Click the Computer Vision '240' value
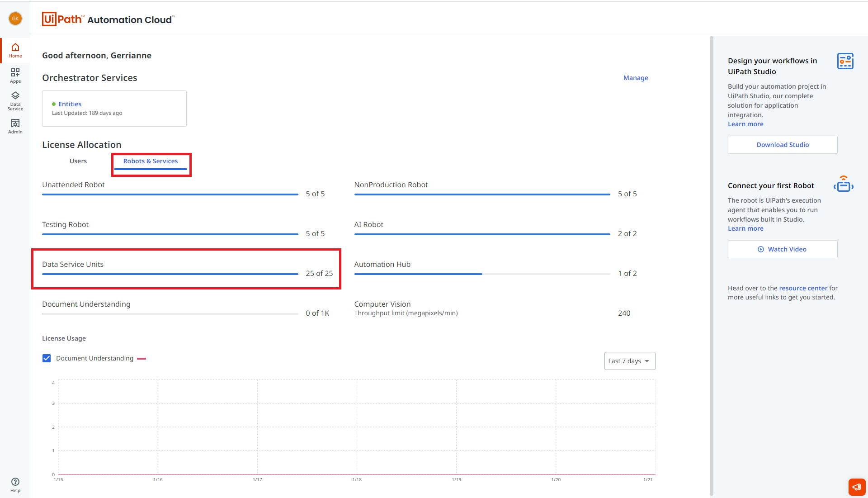The image size is (868, 498). pyautogui.click(x=624, y=313)
